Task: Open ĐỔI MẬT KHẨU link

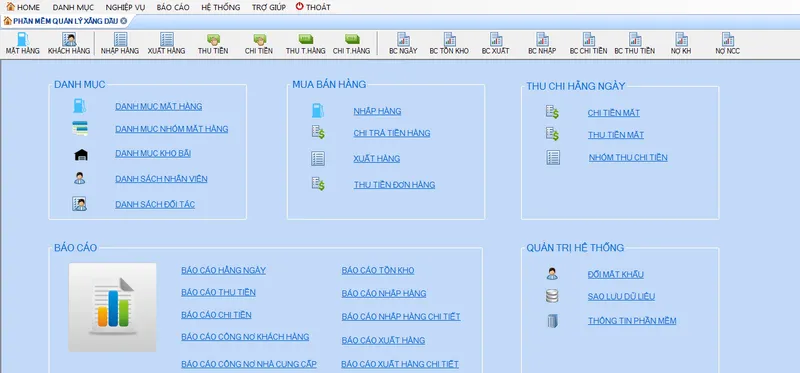Action: point(616,275)
